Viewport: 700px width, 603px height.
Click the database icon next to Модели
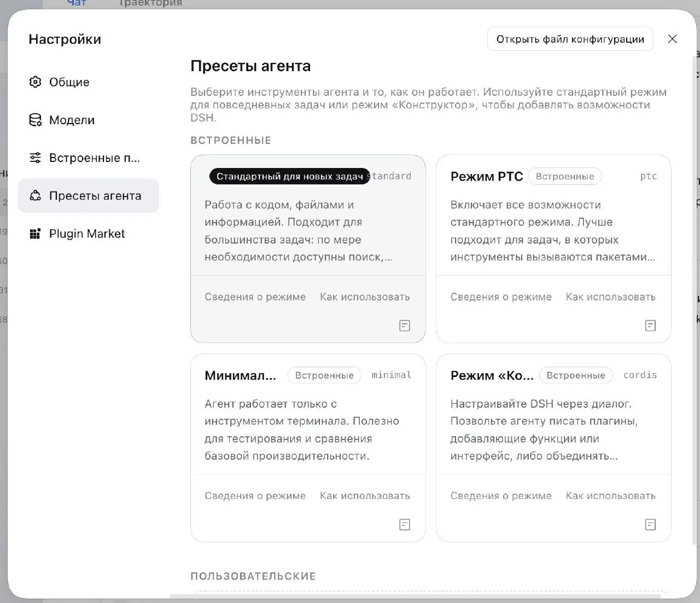pyautogui.click(x=35, y=120)
